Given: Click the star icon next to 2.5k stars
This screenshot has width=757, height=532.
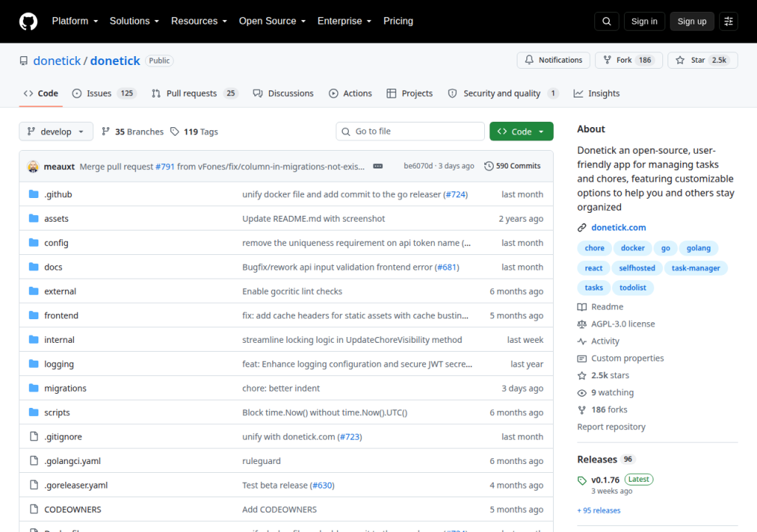Looking at the screenshot, I should [x=582, y=375].
